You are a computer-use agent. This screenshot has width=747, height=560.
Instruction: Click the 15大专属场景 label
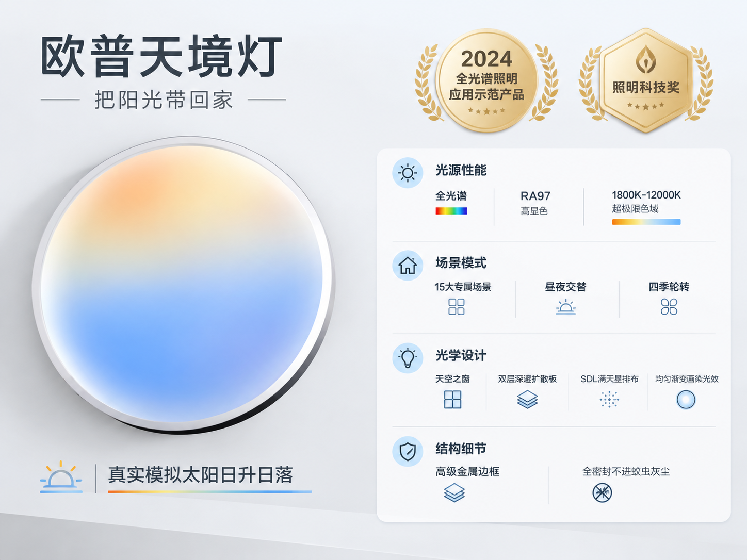[463, 287]
